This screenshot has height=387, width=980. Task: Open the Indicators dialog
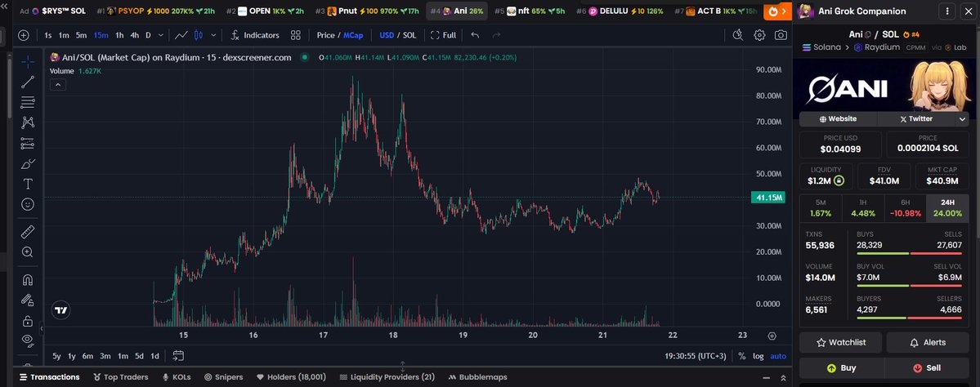click(254, 35)
